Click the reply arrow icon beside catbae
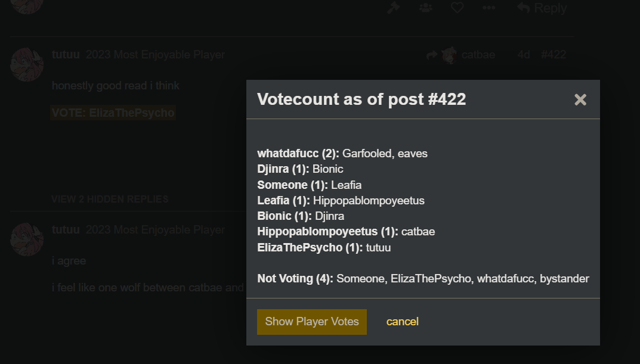 click(x=431, y=55)
